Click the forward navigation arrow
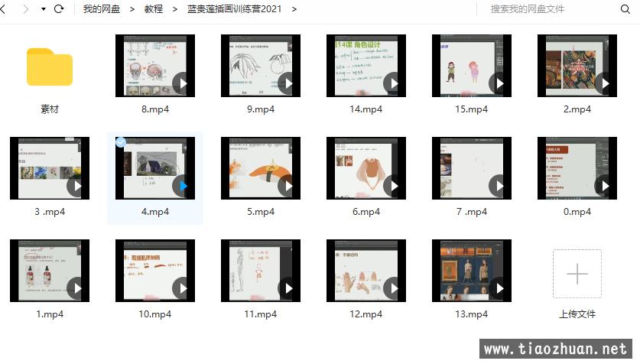Viewport: 640px width, 364px height. (25, 9)
